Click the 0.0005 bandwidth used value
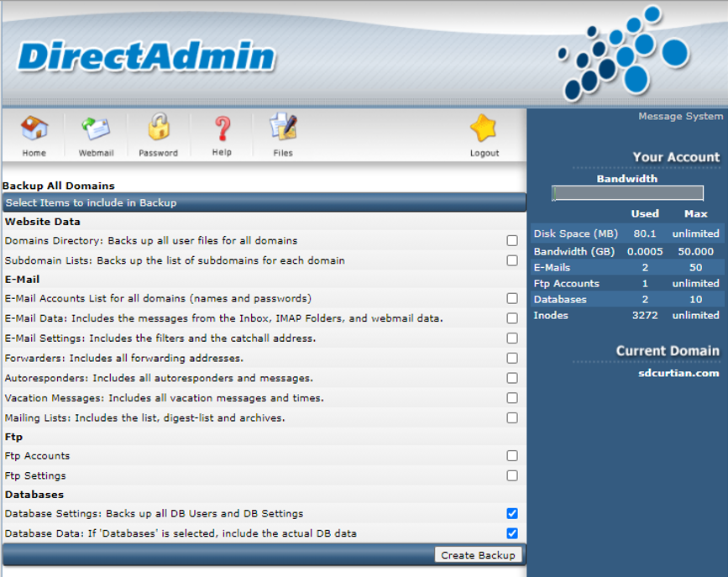The width and height of the screenshot is (728, 577). (x=645, y=251)
